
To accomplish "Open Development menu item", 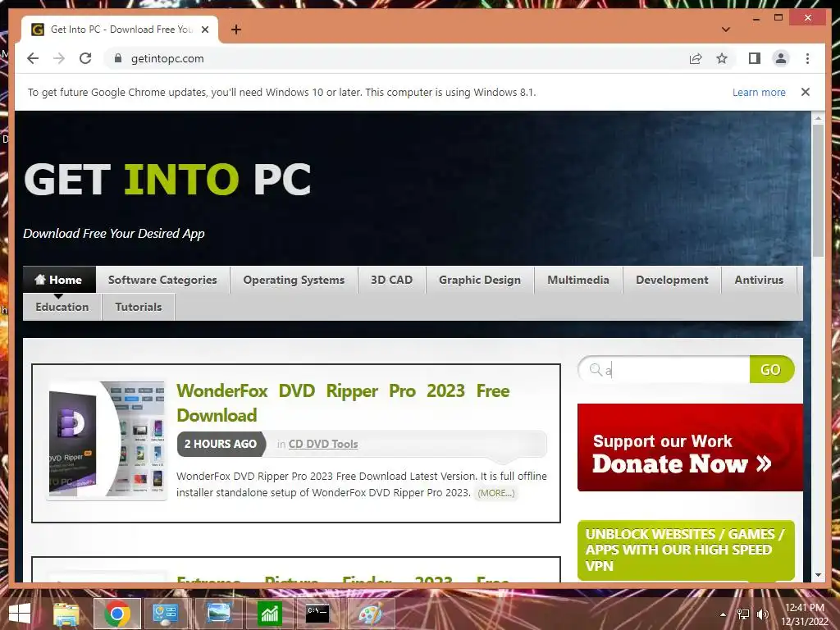I will point(672,280).
